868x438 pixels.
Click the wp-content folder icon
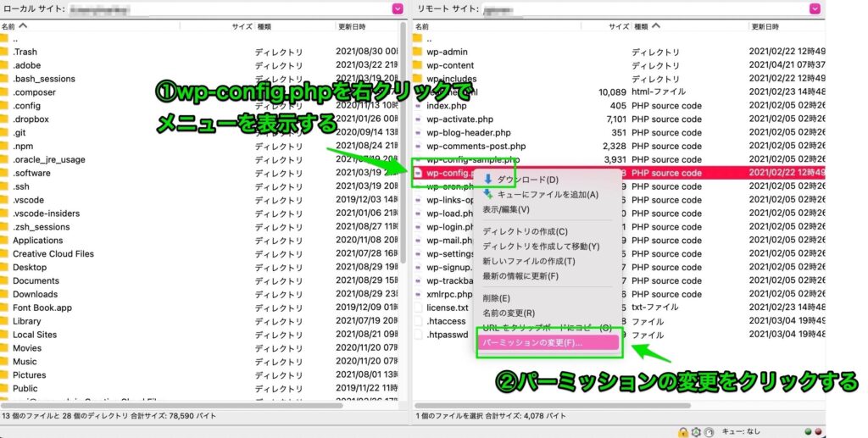coord(417,65)
